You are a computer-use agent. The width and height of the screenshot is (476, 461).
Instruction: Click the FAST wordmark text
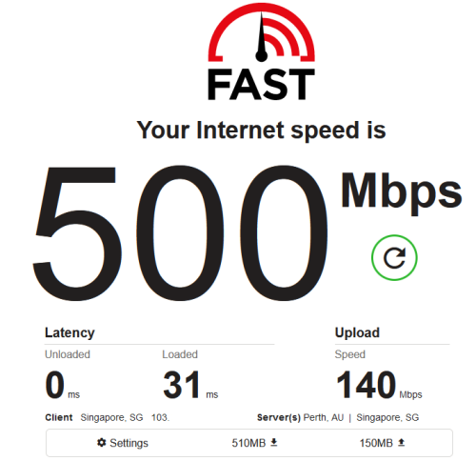(261, 85)
